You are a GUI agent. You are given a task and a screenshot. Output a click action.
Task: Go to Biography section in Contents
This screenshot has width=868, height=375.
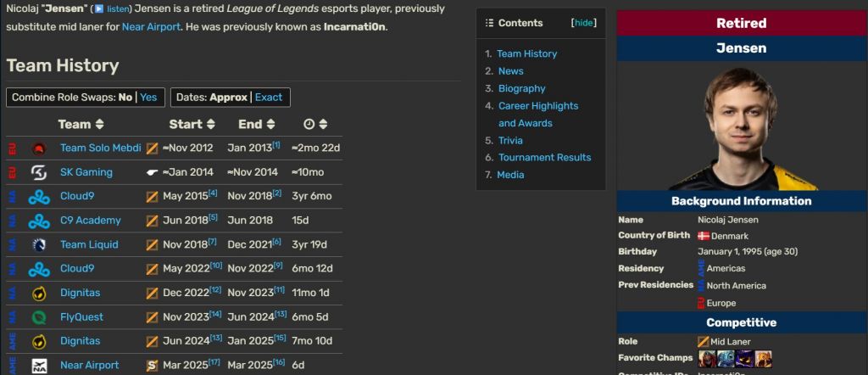pyautogui.click(x=521, y=88)
